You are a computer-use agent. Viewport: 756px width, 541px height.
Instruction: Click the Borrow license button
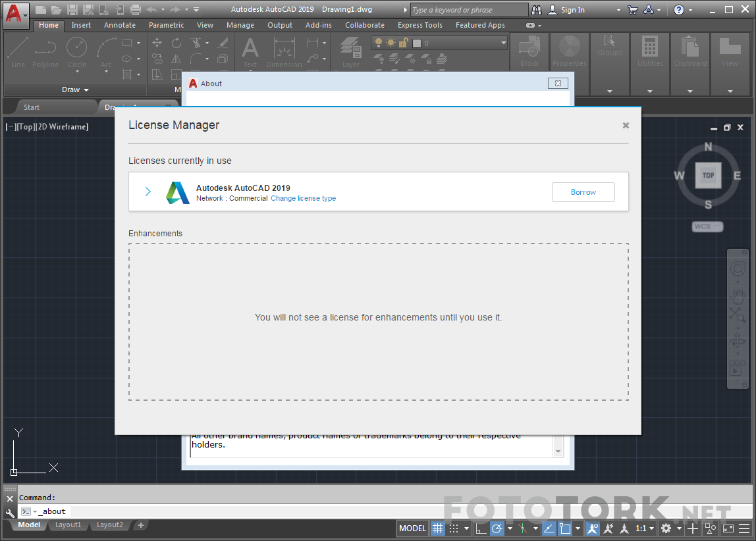point(583,192)
